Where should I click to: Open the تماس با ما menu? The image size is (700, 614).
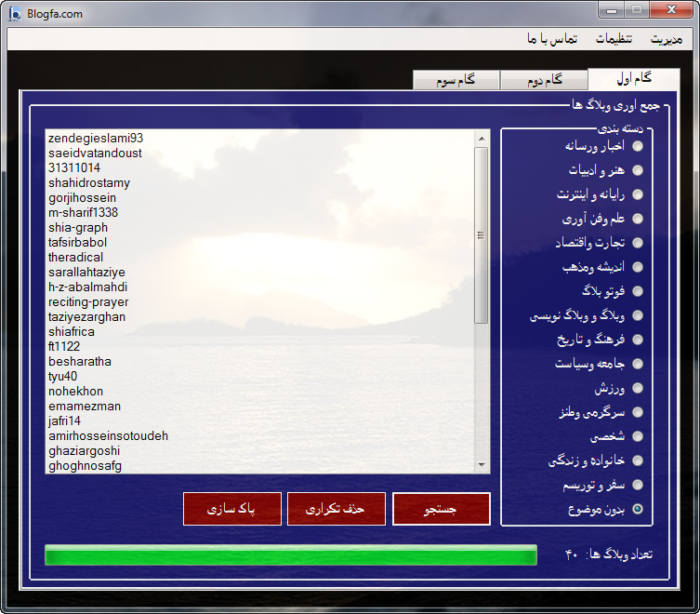coord(552,39)
